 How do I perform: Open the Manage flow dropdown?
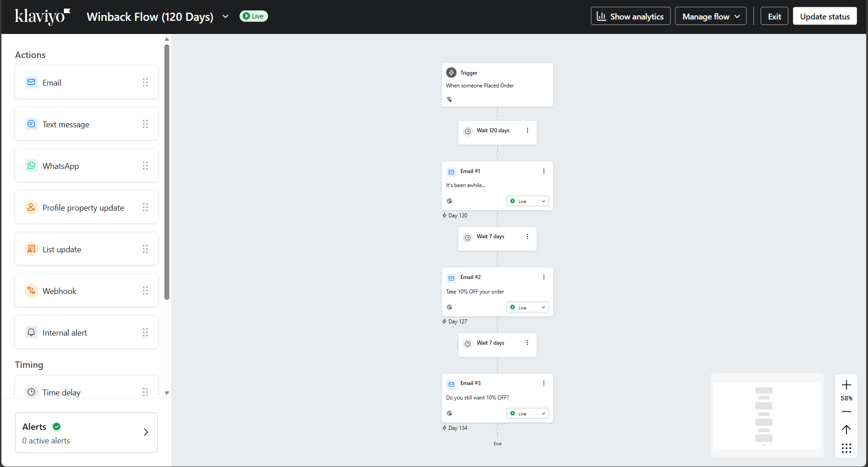tap(710, 16)
